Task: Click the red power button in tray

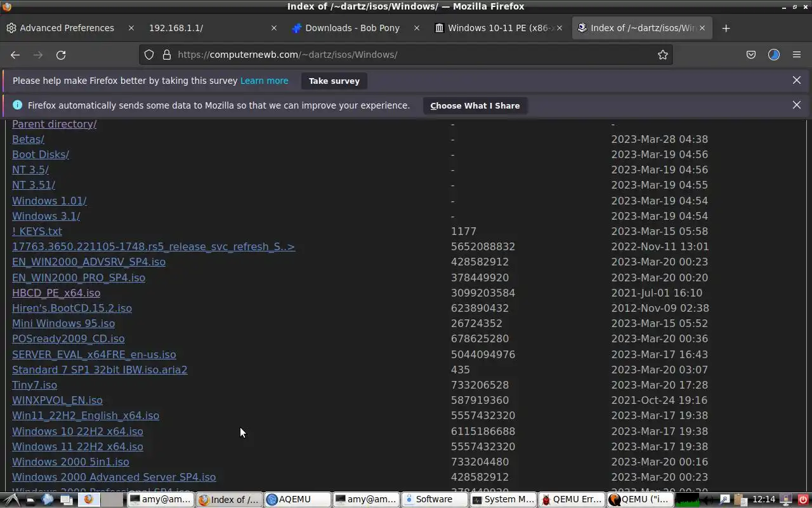Action: click(804, 500)
